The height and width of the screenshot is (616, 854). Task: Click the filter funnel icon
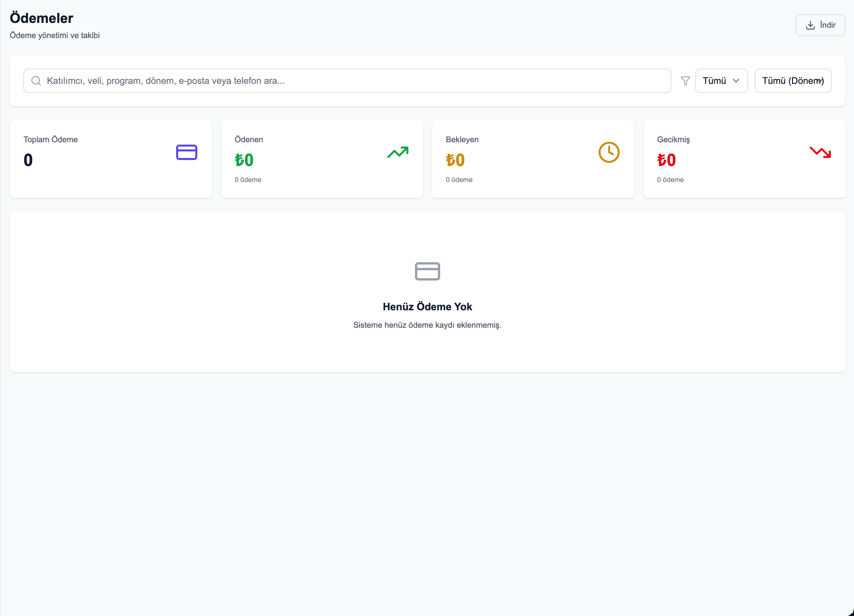pyautogui.click(x=685, y=81)
